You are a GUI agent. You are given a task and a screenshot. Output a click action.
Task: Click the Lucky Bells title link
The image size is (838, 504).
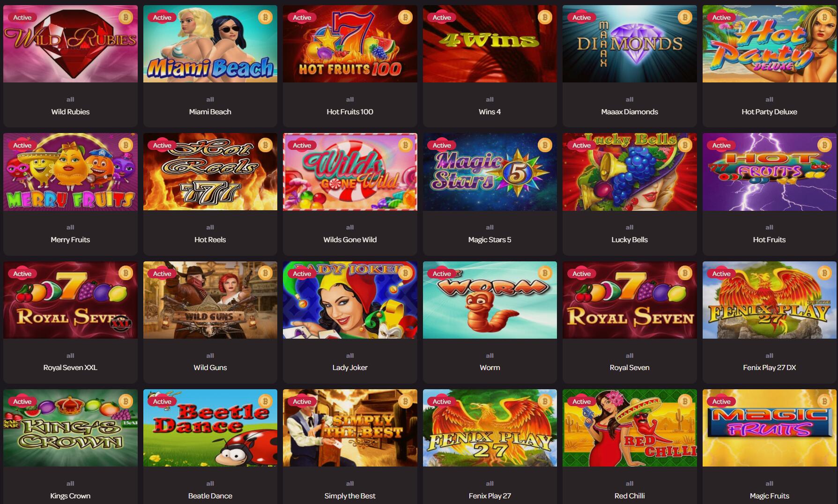coord(630,239)
